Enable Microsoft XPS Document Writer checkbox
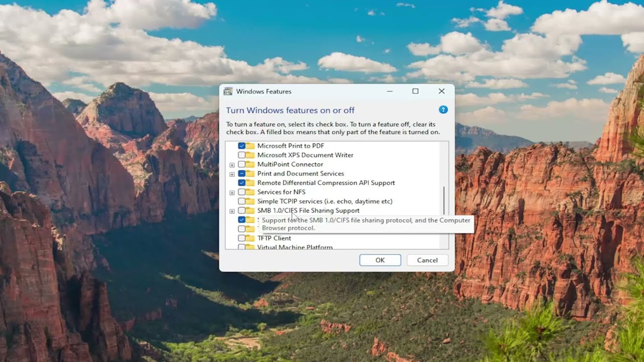 242,155
